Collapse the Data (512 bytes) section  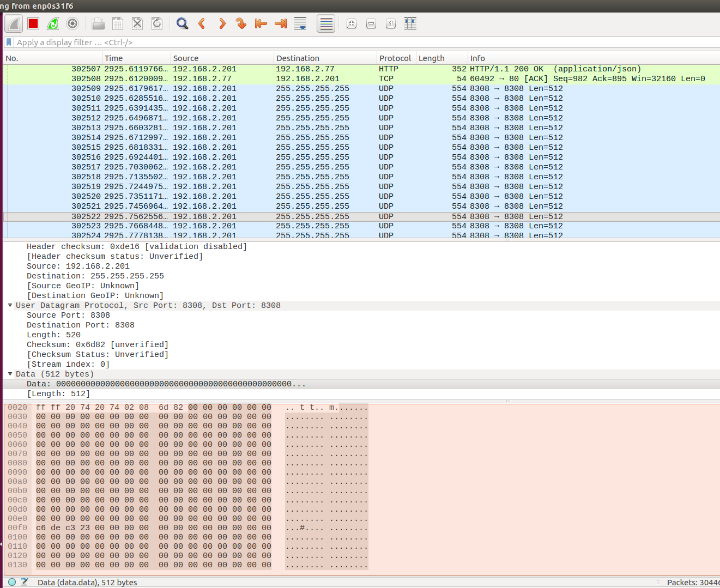10,374
